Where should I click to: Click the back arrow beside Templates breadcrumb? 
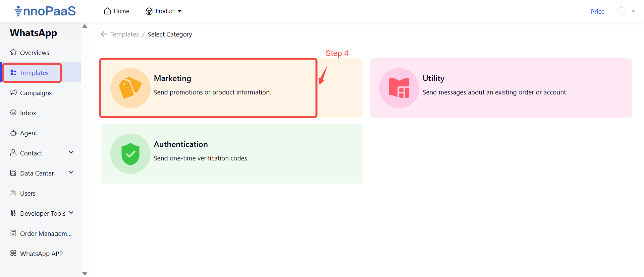(x=104, y=34)
